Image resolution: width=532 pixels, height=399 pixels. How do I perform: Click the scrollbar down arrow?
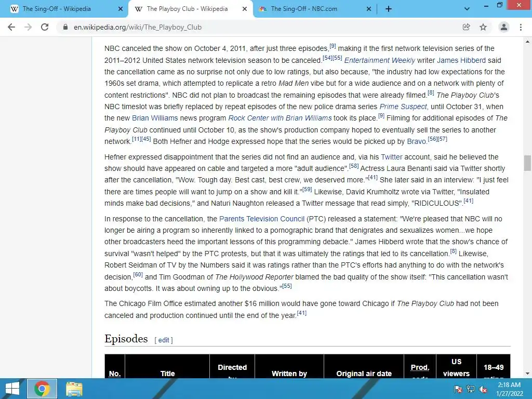tap(527, 374)
